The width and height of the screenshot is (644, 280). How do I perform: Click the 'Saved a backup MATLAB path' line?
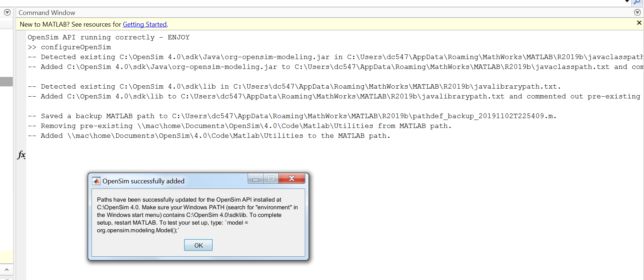coord(292,116)
